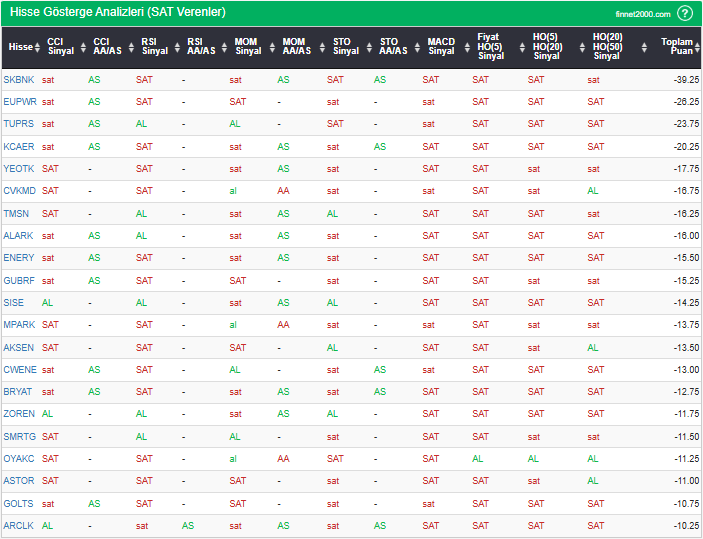Select ASTOR total score -11.00
The width and height of the screenshot is (703, 539).
[x=686, y=481]
